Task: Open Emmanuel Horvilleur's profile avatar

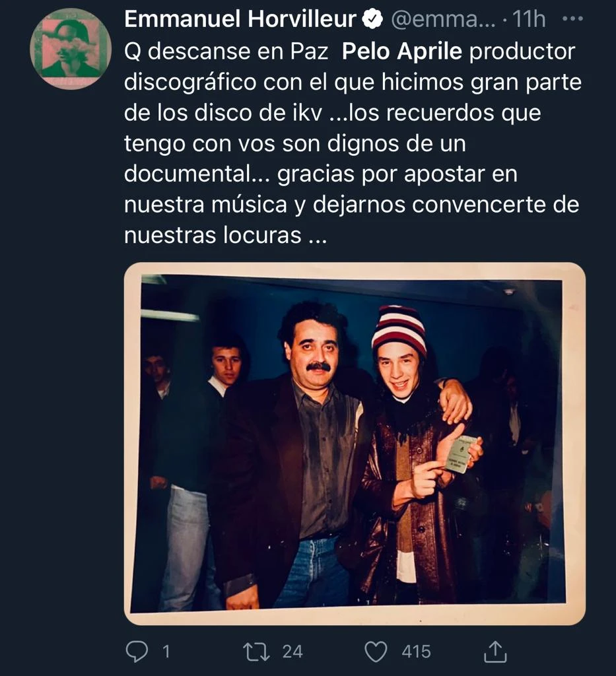Action: (70, 48)
